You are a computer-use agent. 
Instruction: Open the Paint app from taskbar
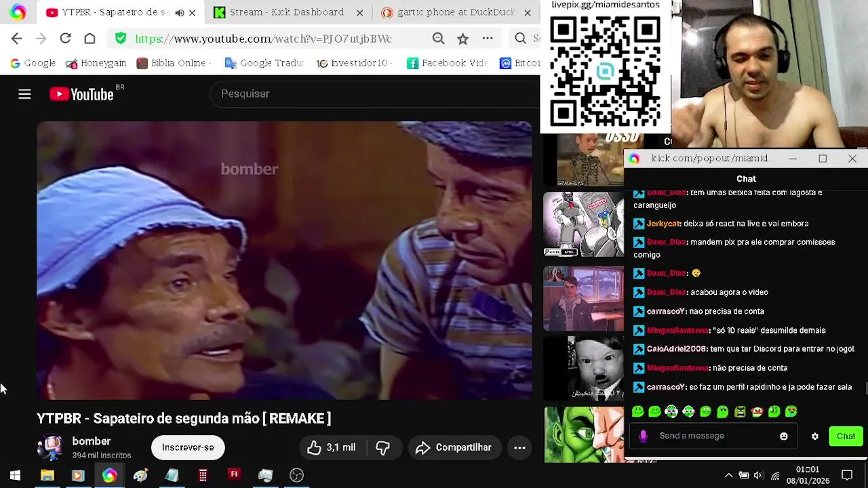pos(140,475)
